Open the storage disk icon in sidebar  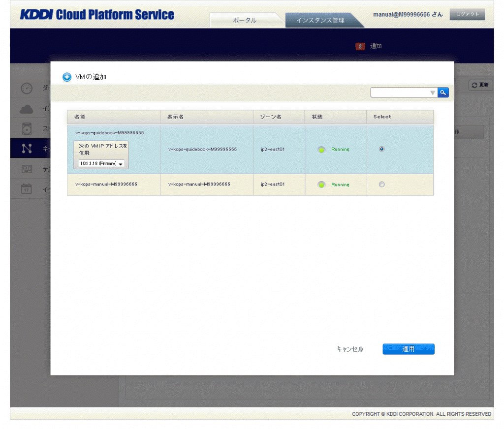coord(27,128)
